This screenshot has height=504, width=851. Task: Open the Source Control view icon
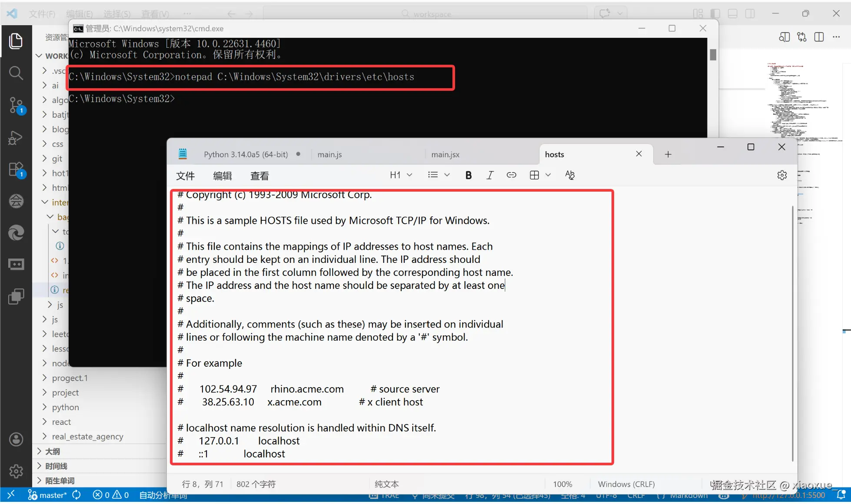point(16,105)
